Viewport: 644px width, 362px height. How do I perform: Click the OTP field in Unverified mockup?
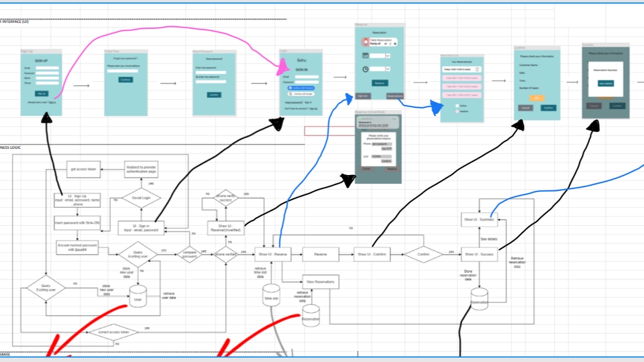point(382,157)
